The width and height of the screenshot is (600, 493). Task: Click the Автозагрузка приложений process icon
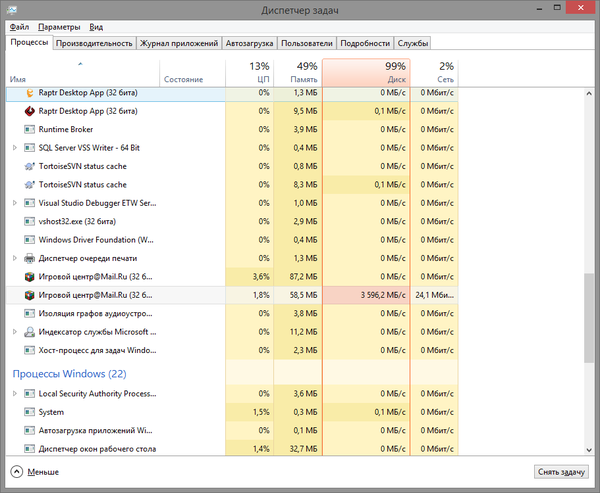[x=29, y=431]
